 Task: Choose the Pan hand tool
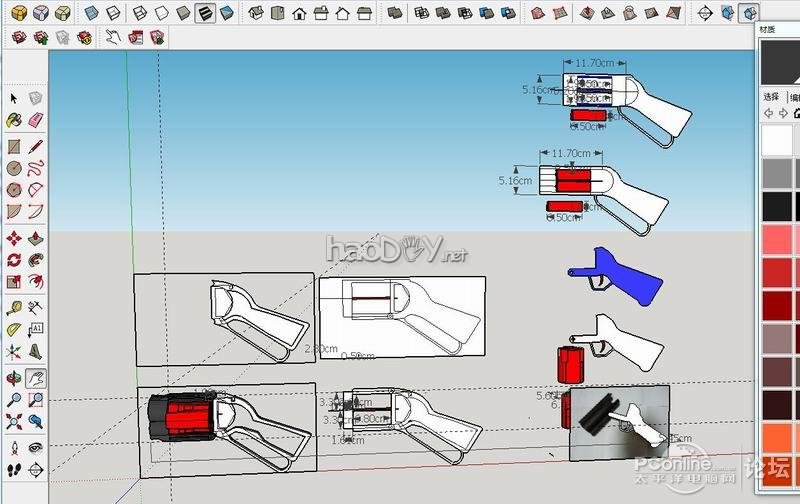coord(35,378)
